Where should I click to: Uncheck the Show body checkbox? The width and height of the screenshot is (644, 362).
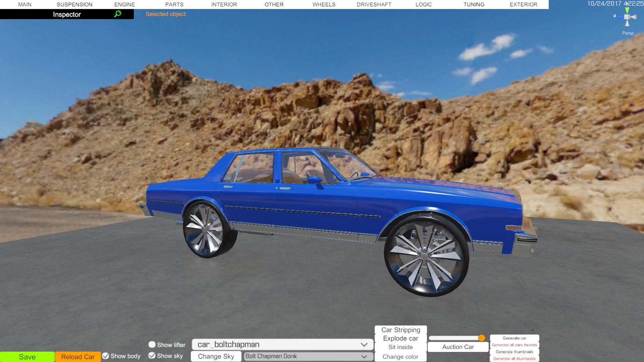pyautogui.click(x=106, y=356)
